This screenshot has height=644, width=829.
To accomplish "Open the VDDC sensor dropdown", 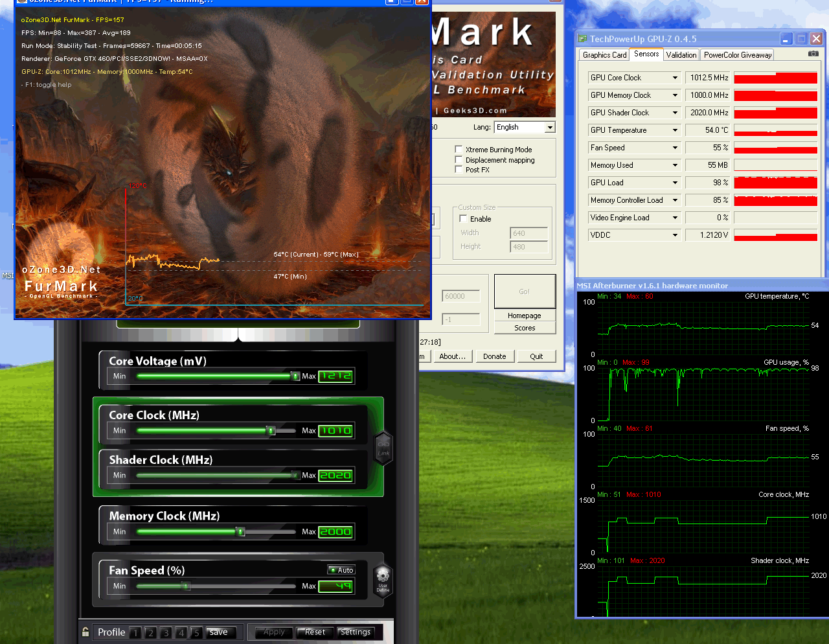I will coord(675,235).
